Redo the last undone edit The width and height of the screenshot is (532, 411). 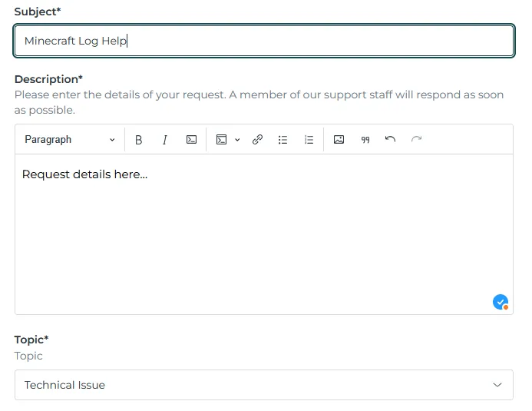(x=416, y=140)
